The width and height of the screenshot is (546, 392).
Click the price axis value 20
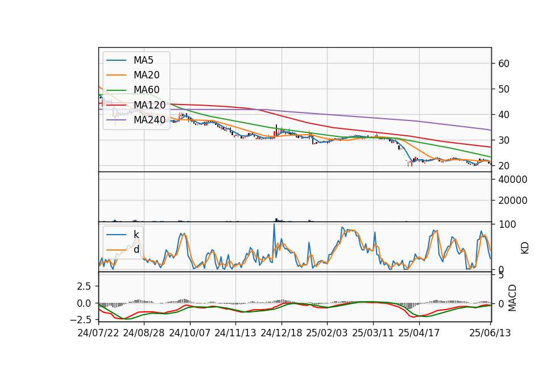click(x=503, y=166)
